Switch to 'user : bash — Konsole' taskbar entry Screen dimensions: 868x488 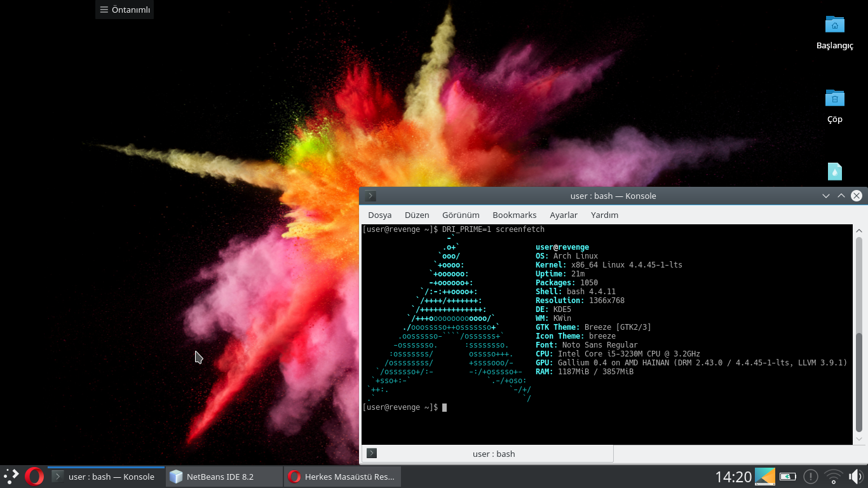(x=105, y=477)
